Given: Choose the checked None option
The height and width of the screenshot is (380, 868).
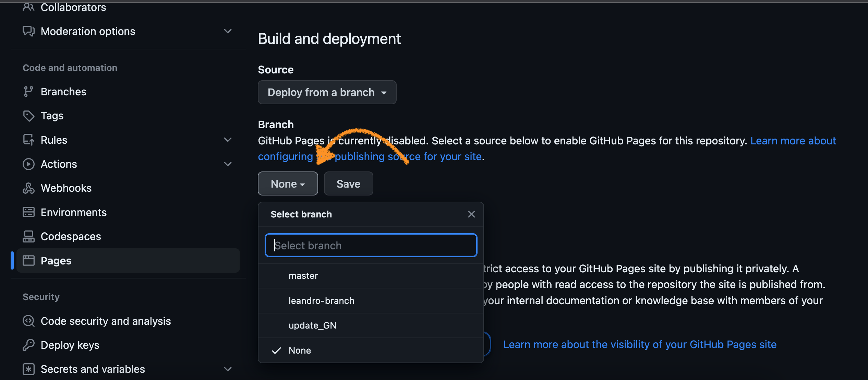Looking at the screenshot, I should tap(371, 351).
